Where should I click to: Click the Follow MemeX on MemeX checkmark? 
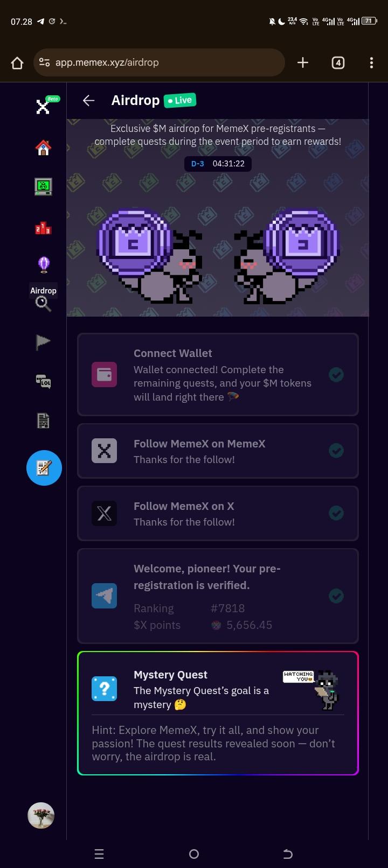click(x=336, y=451)
